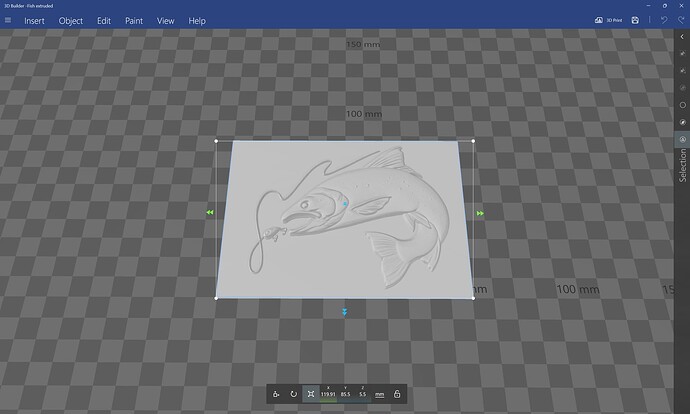Click the bottom-right bounding box corner handle
Viewport: 690px width, 414px height.
click(473, 298)
